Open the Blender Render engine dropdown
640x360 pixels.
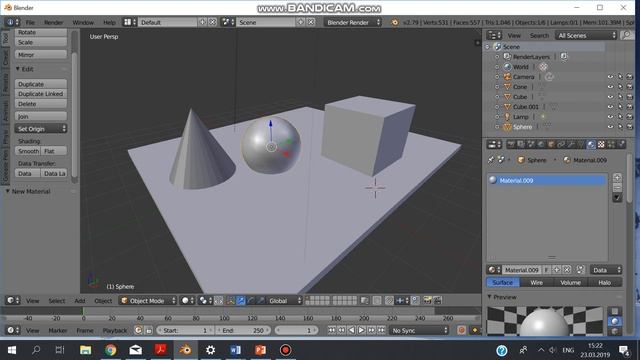(353, 22)
